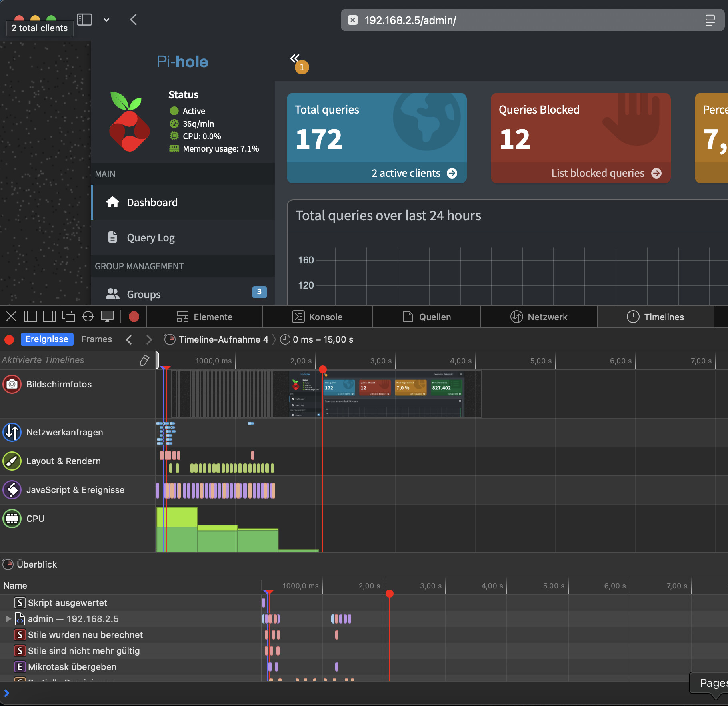Image resolution: width=728 pixels, height=706 pixels.
Task: Switch to Frames view
Action: [x=97, y=339]
